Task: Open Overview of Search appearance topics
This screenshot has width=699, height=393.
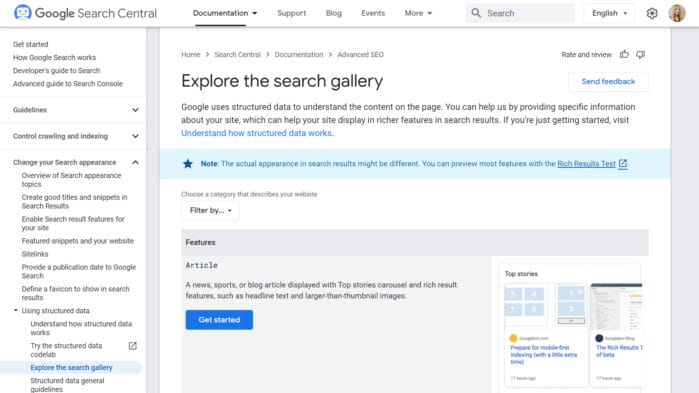Action: pos(71,180)
